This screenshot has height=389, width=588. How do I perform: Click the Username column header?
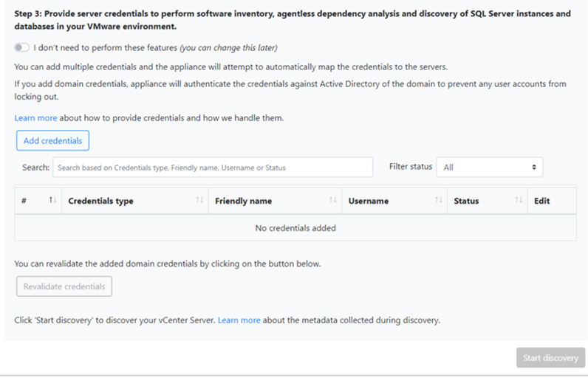tap(369, 201)
